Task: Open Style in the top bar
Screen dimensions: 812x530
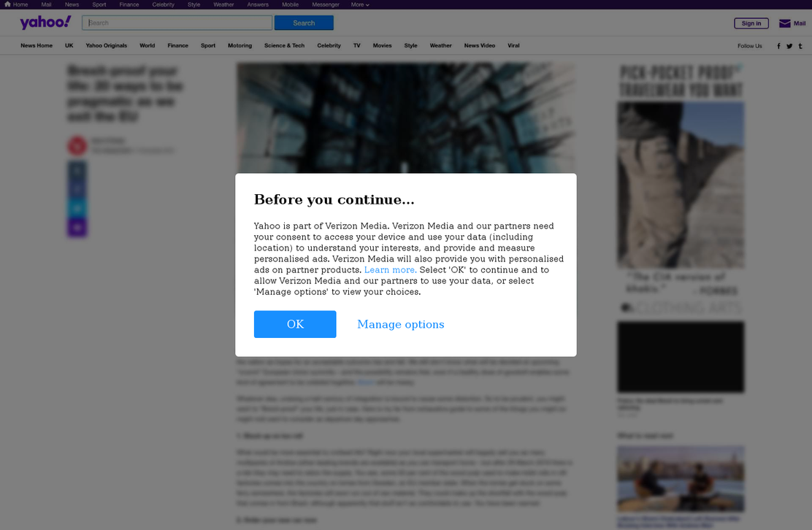Action: click(x=194, y=4)
